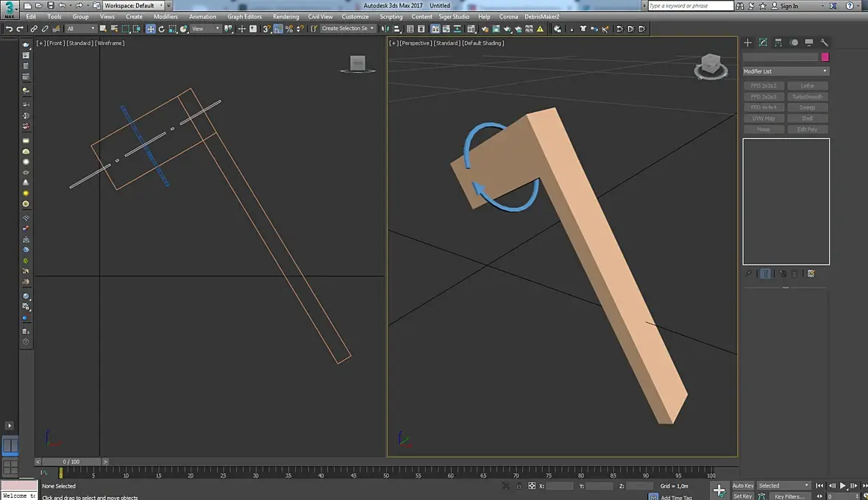The width and height of the screenshot is (868, 500).
Task: Open the Workspace: Default dropdown
Action: (134, 6)
